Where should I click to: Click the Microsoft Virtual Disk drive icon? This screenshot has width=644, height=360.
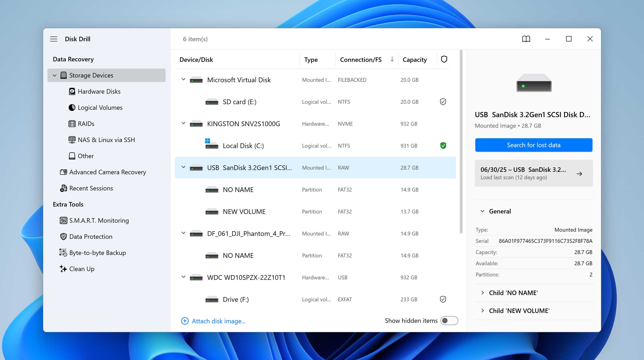(196, 80)
